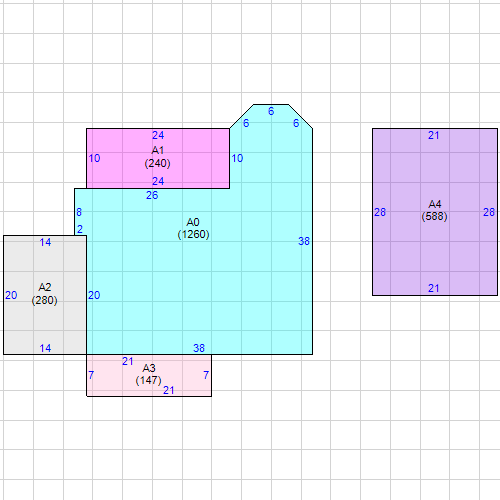Click the 20 dimension on A2's left edge
The width and height of the screenshot is (500, 500).
11,295
